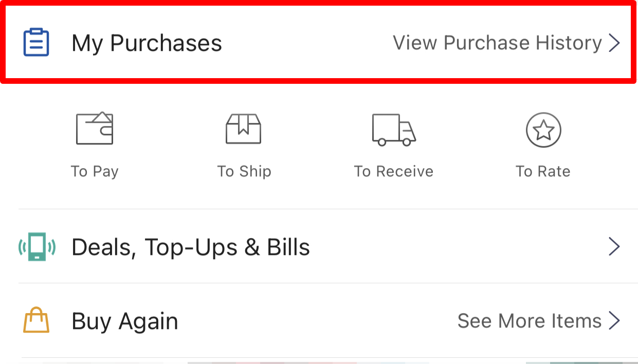Click the Buy Again shopping bag icon
The image size is (638, 364).
[35, 321]
